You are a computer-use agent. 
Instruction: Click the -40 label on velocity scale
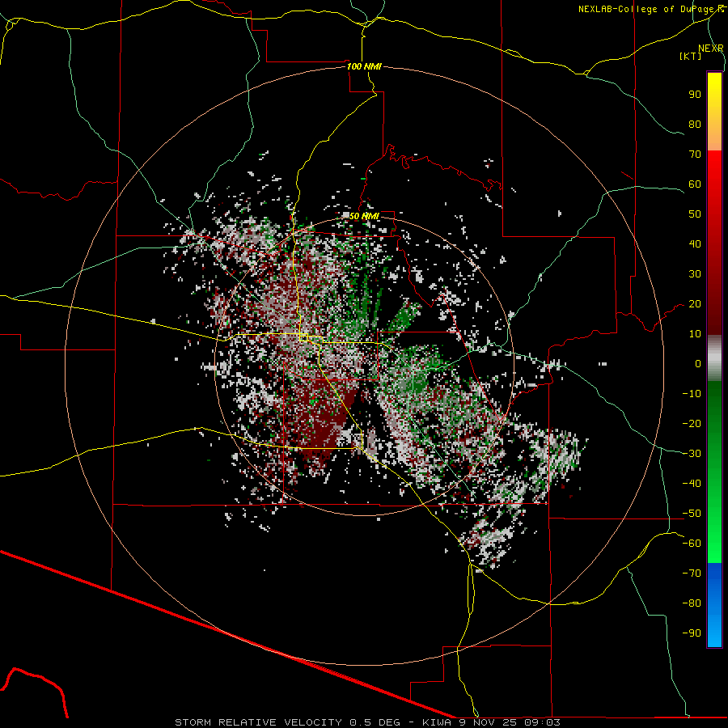coord(692,484)
